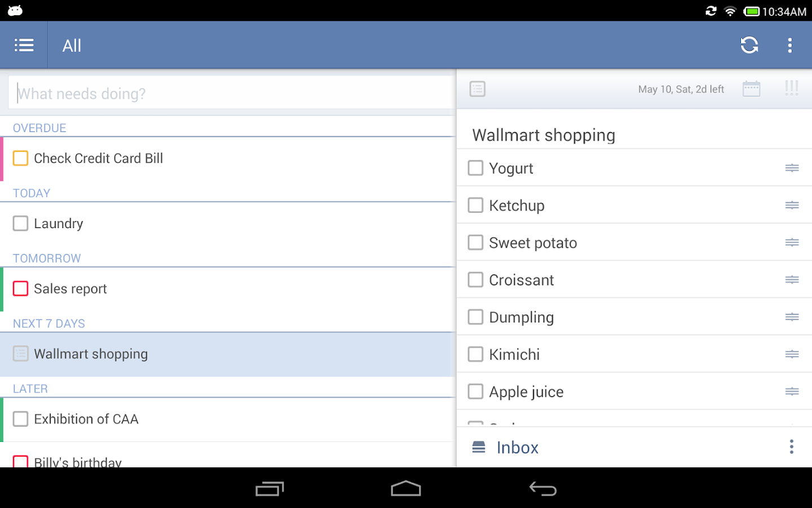The height and width of the screenshot is (508, 812).
Task: Focus the What needs doing input field
Action: (x=231, y=93)
